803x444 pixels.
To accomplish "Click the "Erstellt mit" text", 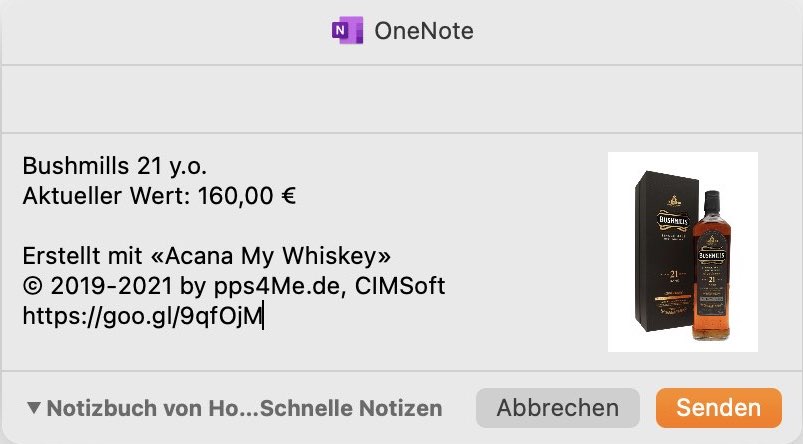I will click(x=82, y=256).
